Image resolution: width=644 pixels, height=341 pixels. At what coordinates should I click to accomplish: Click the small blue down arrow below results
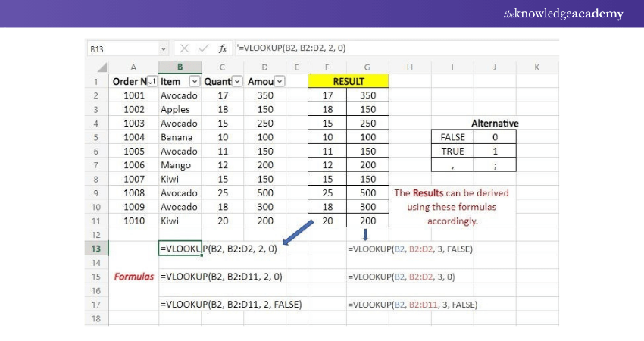click(x=367, y=234)
